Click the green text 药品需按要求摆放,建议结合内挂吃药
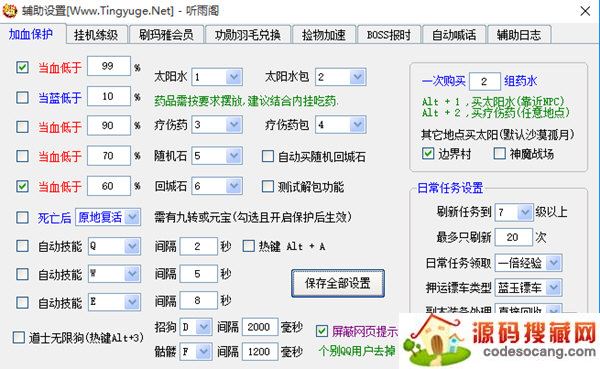Screen dimensions: 600x369 (246, 101)
